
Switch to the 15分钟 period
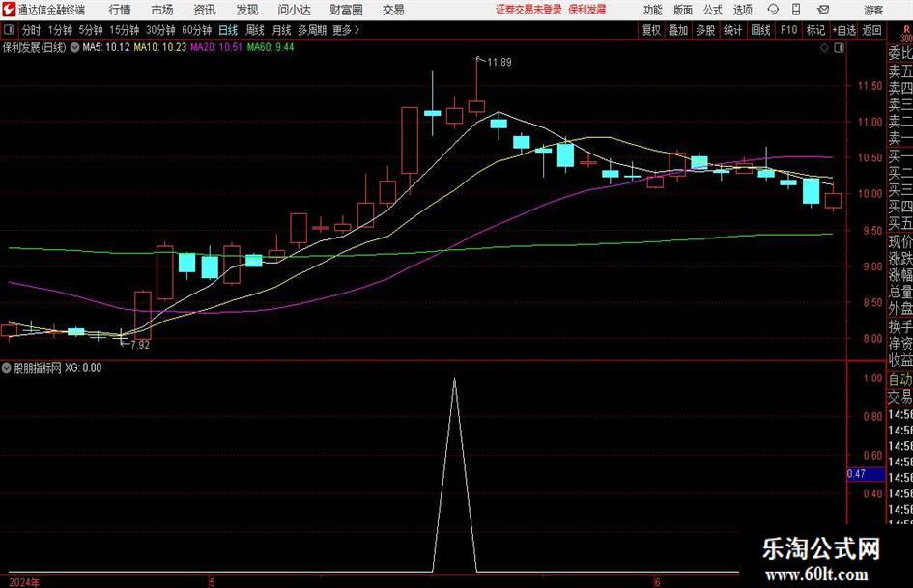[124, 30]
